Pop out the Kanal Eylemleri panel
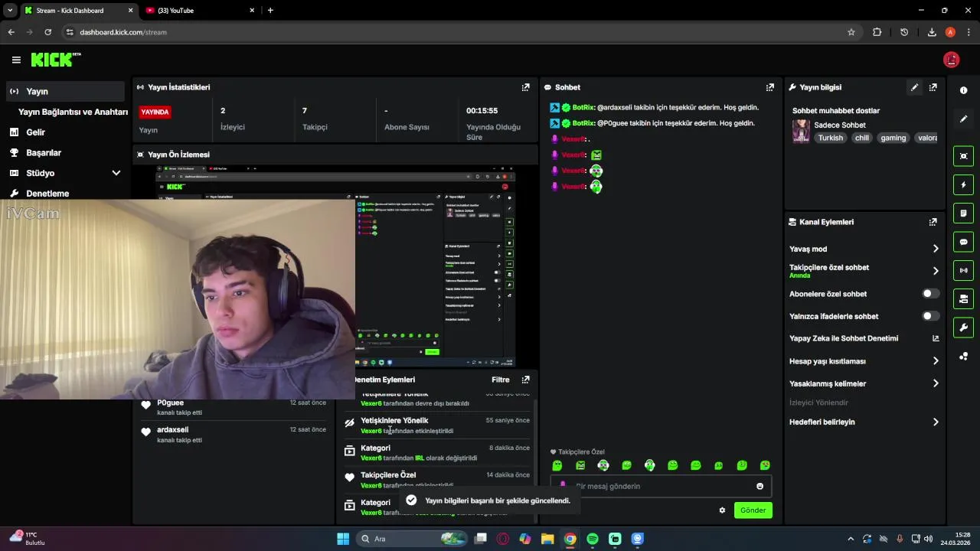The width and height of the screenshot is (980, 551). coord(933,222)
